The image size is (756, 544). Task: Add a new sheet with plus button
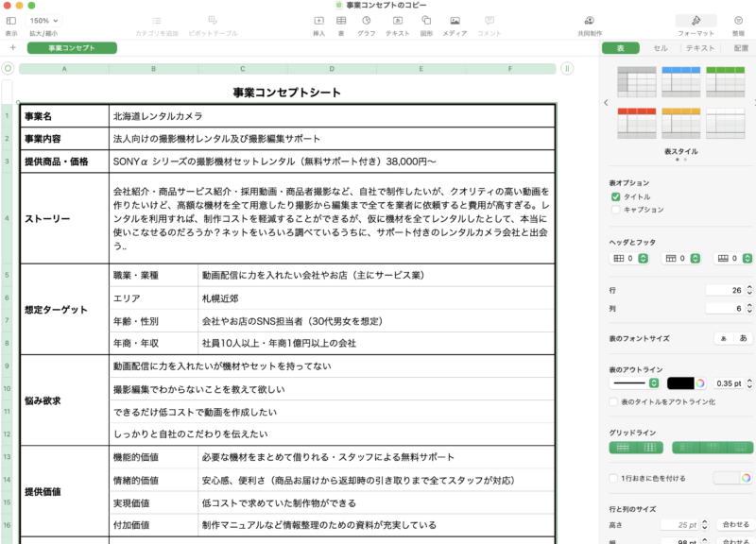point(13,48)
